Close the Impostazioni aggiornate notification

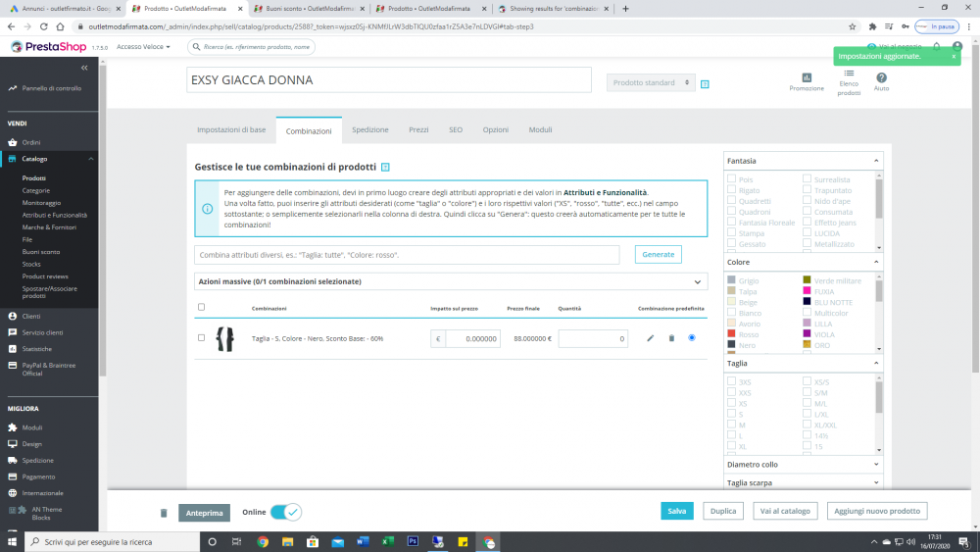click(954, 56)
